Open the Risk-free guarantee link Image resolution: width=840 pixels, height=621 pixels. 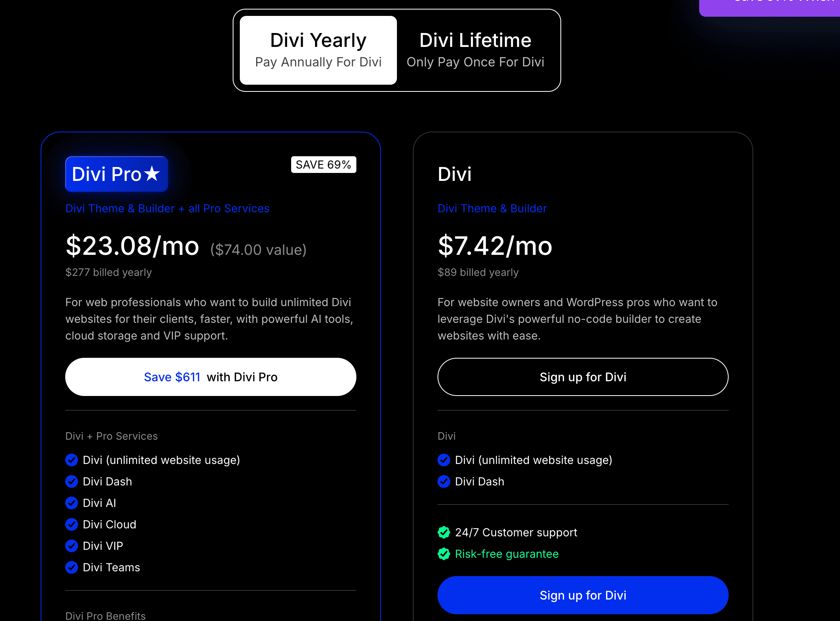(x=507, y=554)
